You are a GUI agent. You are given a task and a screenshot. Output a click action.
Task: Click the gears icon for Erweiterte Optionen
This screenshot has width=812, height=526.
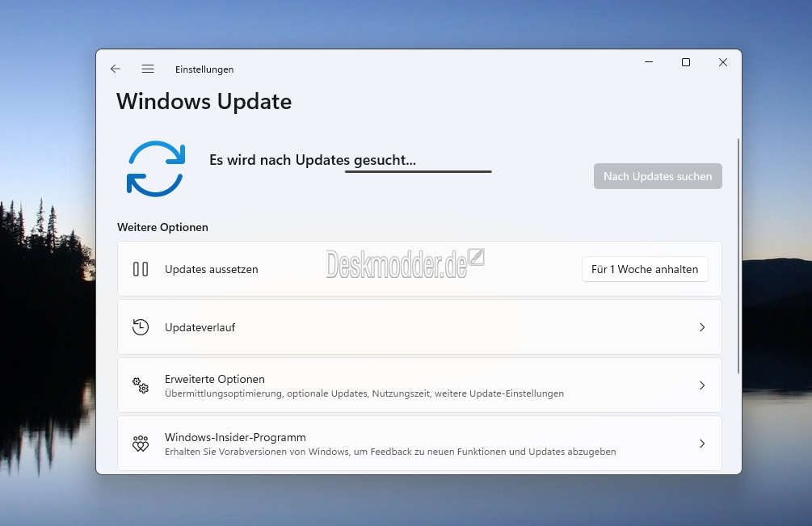(141, 385)
